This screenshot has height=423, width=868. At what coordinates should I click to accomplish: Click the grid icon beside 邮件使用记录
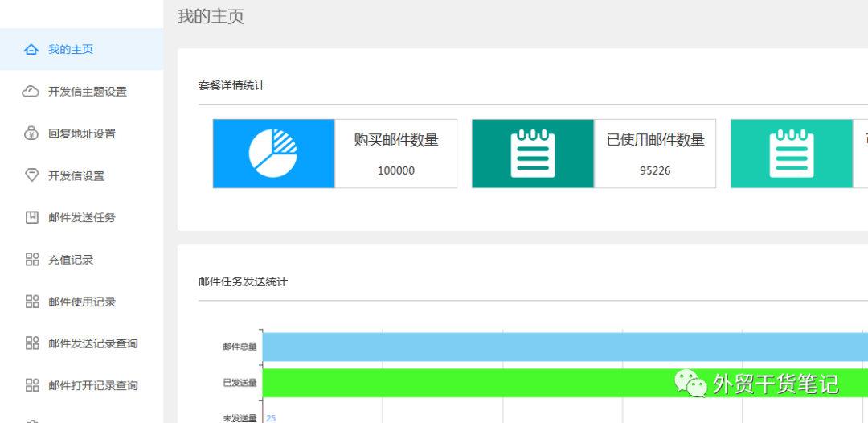[x=32, y=302]
